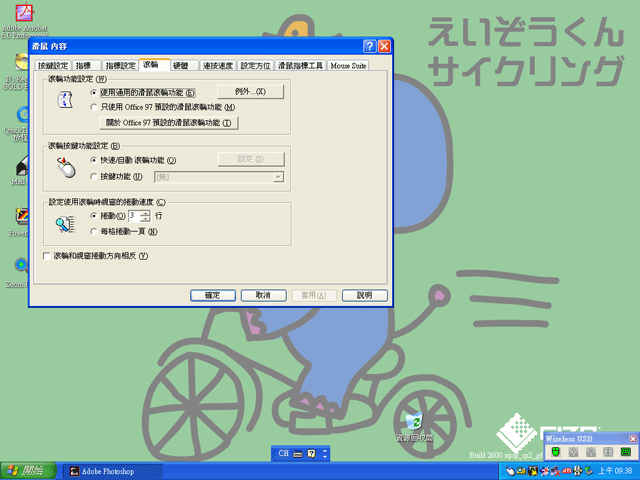Click the keyboard icon on the language bar
The image size is (640, 480).
click(x=298, y=453)
